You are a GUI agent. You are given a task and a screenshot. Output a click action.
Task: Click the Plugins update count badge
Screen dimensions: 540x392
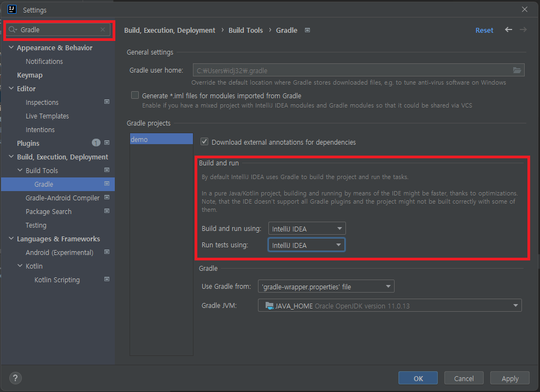[x=96, y=143]
